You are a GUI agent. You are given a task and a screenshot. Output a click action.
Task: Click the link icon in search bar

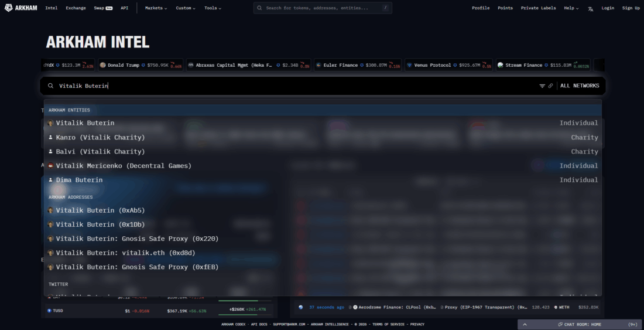(550, 86)
